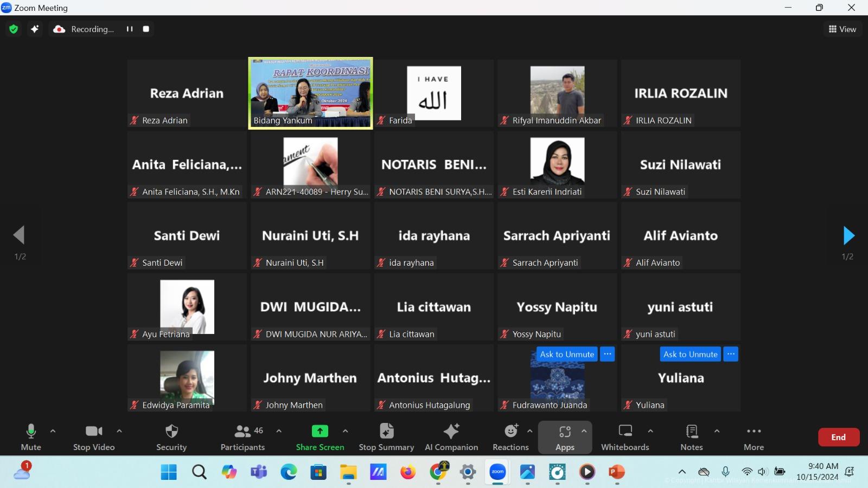
Task: Open the More options menu
Action: tap(754, 438)
